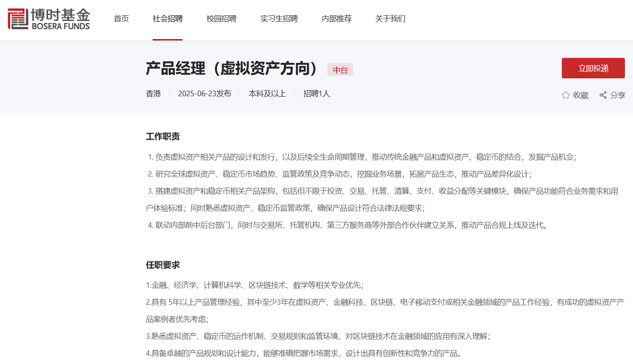Viewport: 633px width, 364px height.
Task: Click the 工作职责 section heading
Action: pos(162,136)
